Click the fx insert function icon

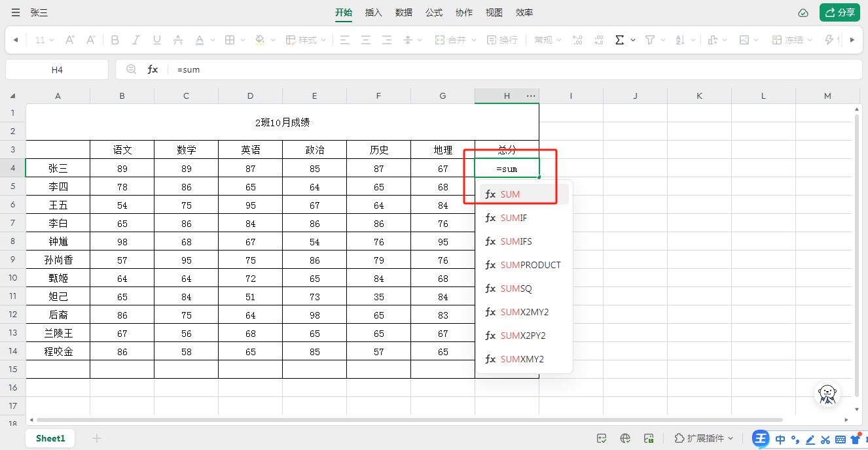pos(153,69)
